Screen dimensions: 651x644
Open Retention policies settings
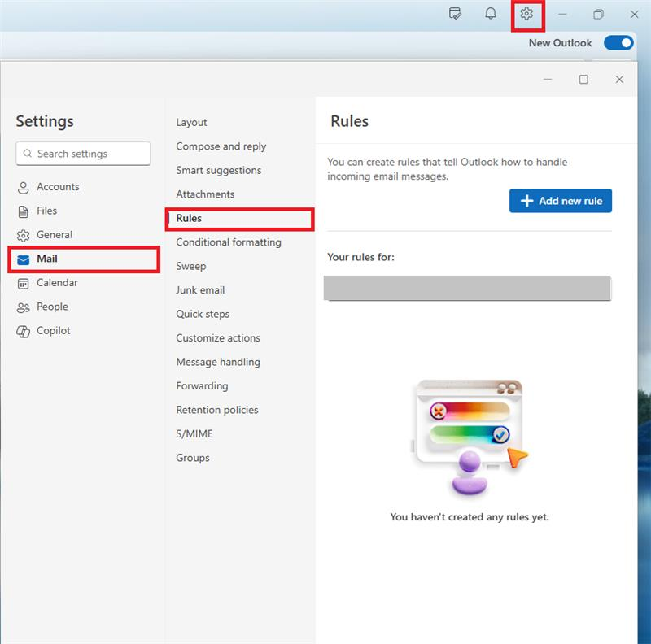pyautogui.click(x=216, y=410)
